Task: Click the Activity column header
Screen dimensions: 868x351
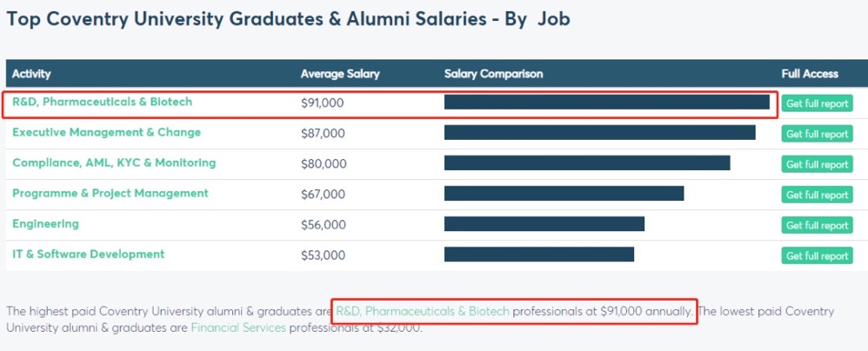Action: [31, 74]
